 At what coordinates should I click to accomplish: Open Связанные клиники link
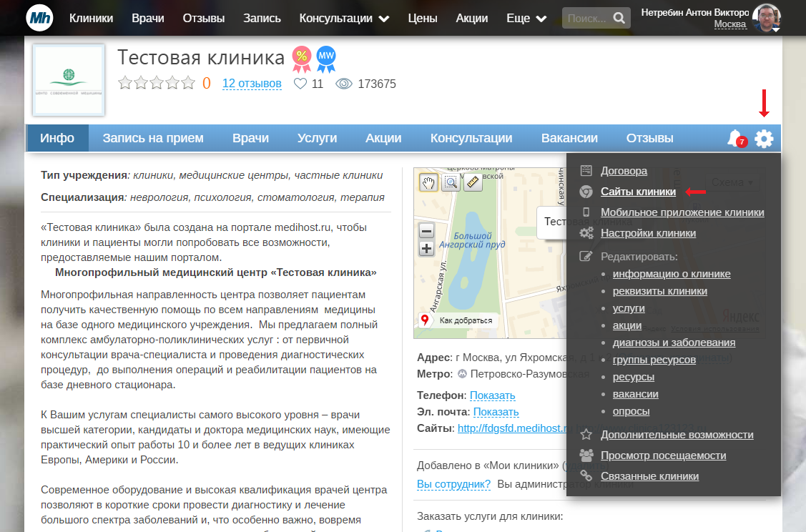[x=649, y=476]
